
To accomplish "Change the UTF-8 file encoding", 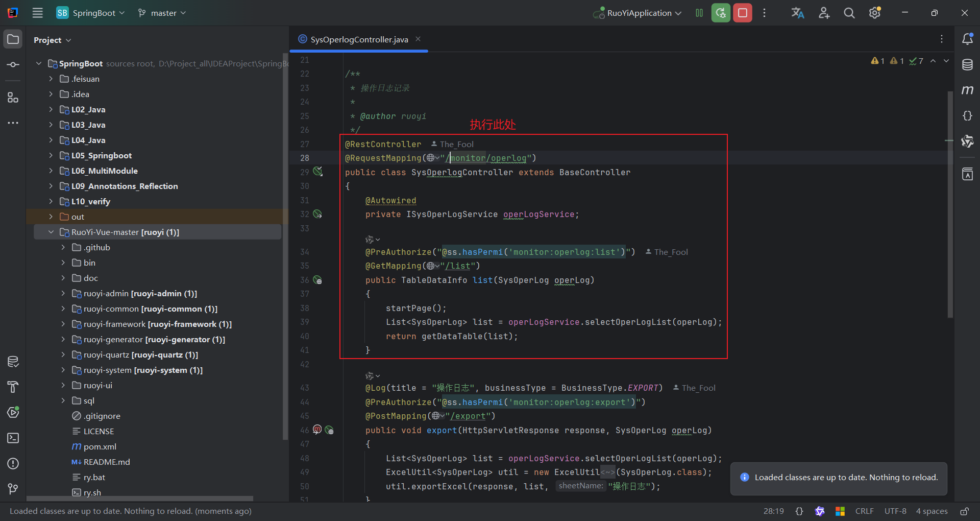I will coord(895,511).
